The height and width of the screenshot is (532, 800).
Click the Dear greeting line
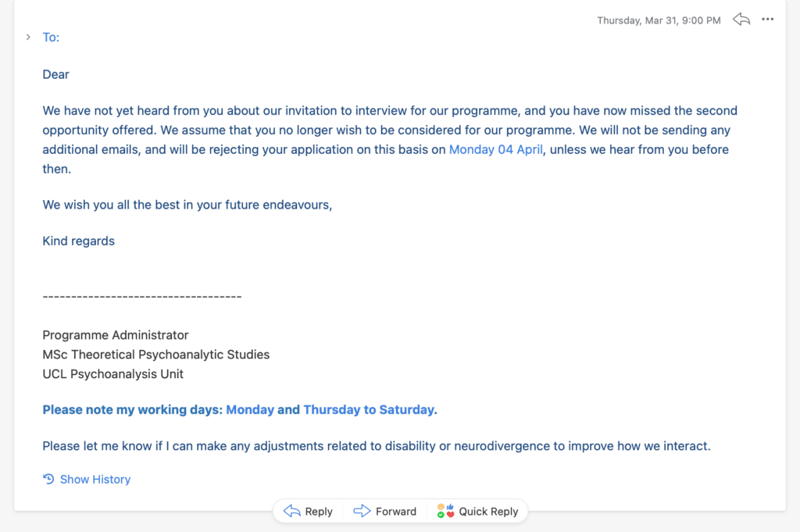[55, 74]
